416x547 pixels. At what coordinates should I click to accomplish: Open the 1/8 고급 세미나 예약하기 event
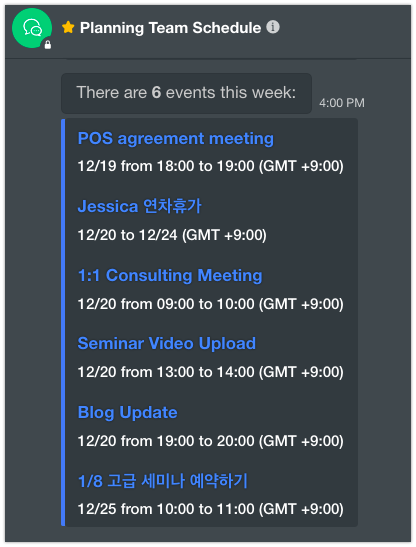[x=163, y=481]
